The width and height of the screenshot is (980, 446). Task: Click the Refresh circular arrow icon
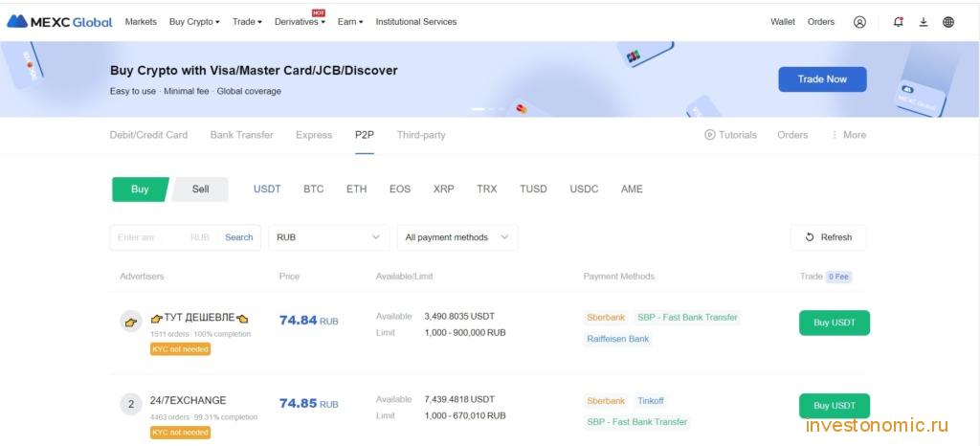point(810,237)
